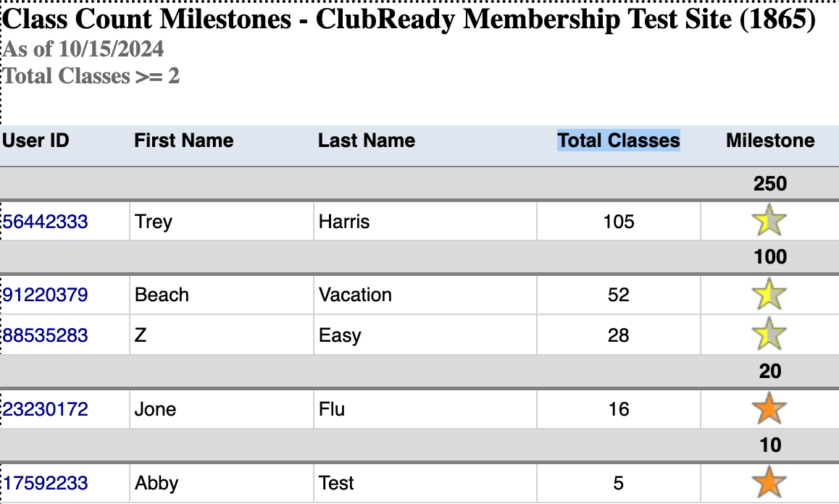Click the Class Count Milestones report title
839x504 pixels.
coord(409,20)
